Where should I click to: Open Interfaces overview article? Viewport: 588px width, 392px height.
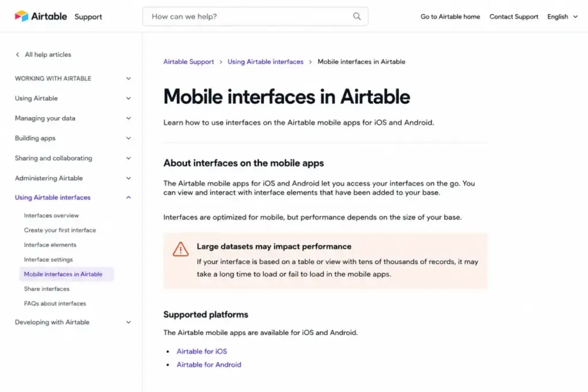(51, 215)
